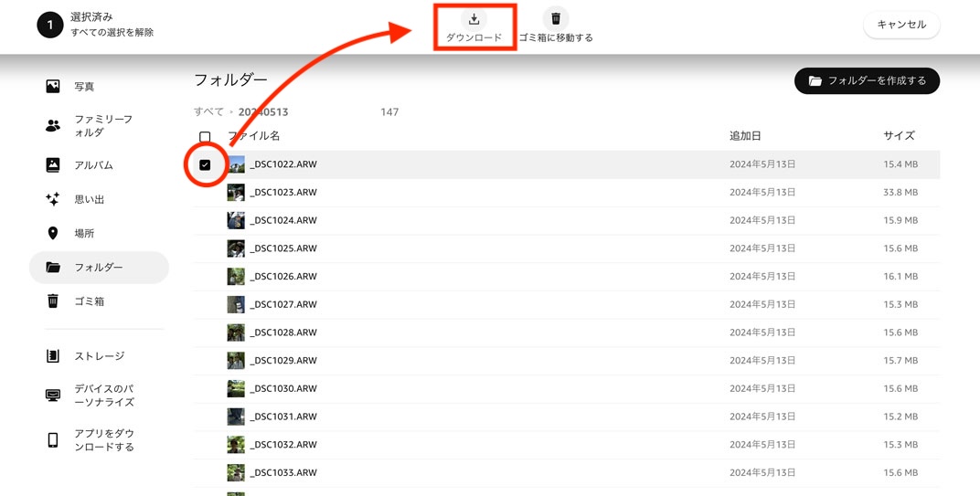980x496 pixels.
Task: Uncheck the _DSC1022.ARW checkbox
Action: (x=205, y=165)
